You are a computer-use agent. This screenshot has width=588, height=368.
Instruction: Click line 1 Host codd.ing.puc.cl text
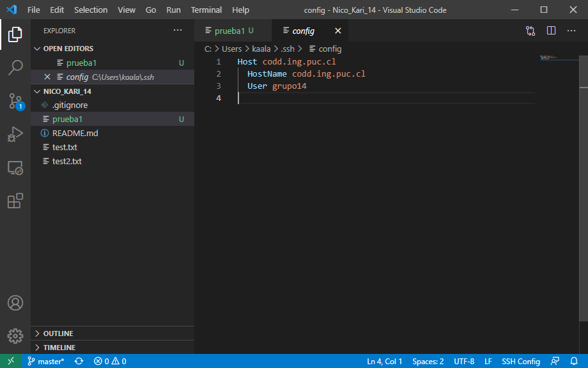286,62
